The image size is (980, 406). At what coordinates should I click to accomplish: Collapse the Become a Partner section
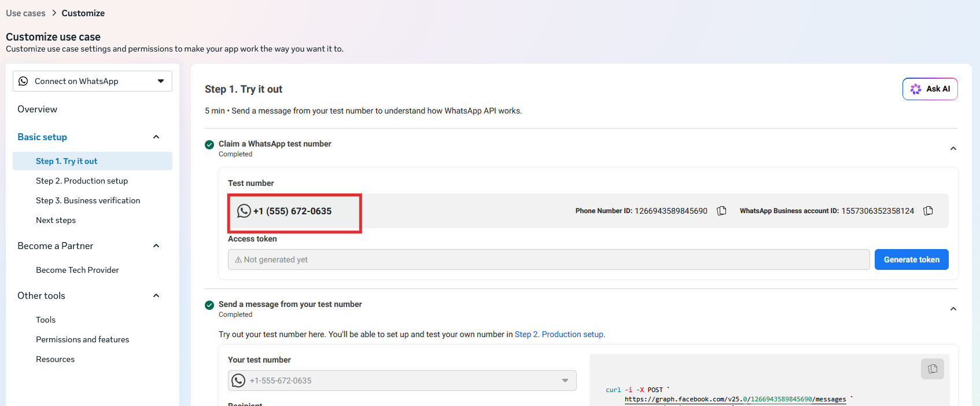pyautogui.click(x=156, y=246)
